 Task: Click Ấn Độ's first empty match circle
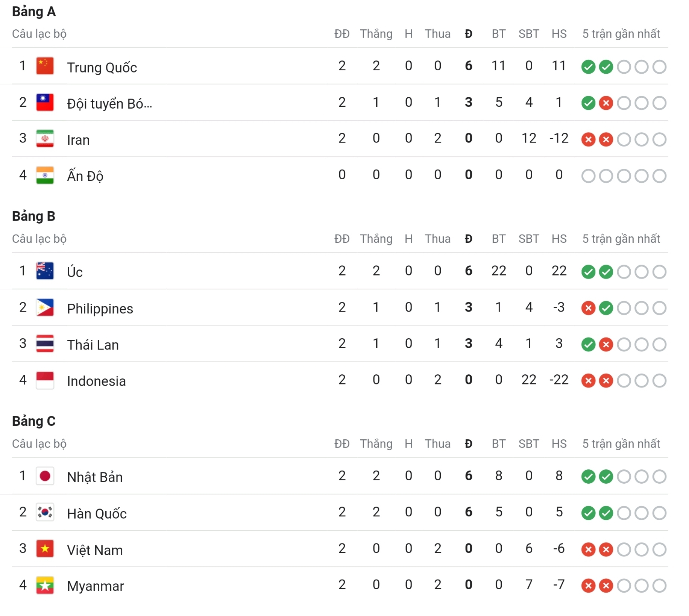[x=588, y=176]
